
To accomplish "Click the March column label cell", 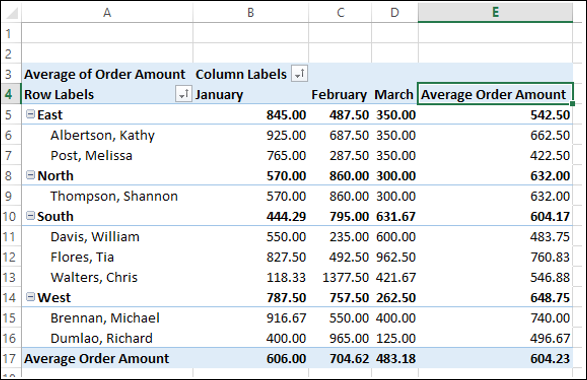I will click(x=395, y=94).
